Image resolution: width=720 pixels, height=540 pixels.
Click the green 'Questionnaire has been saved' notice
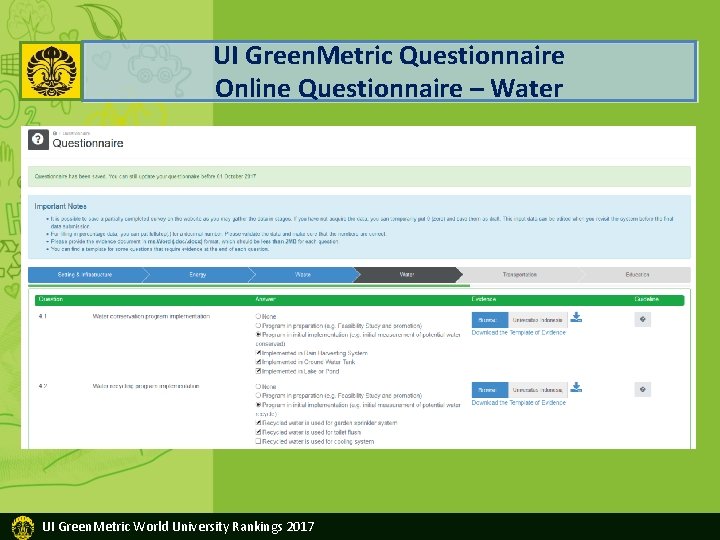tap(359, 176)
